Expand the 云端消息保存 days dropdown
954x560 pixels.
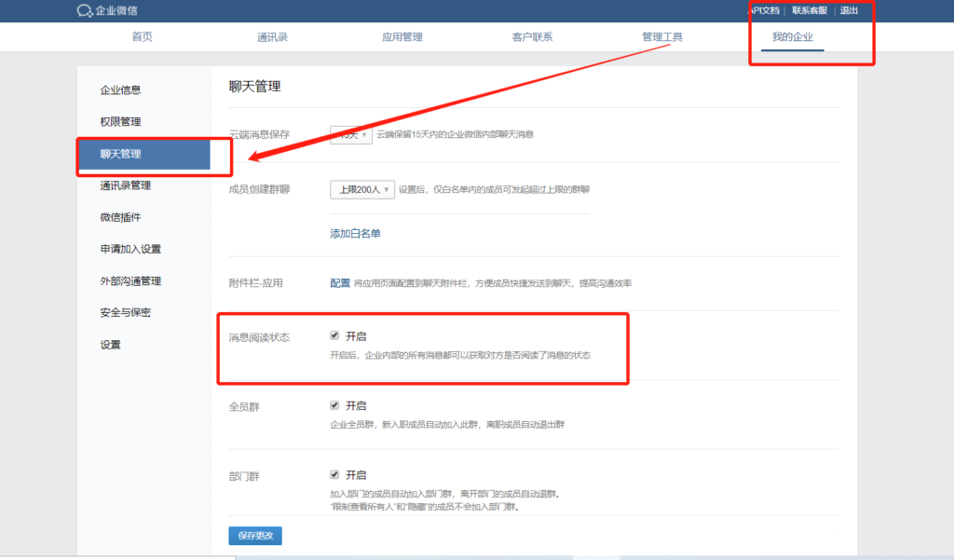tap(351, 135)
